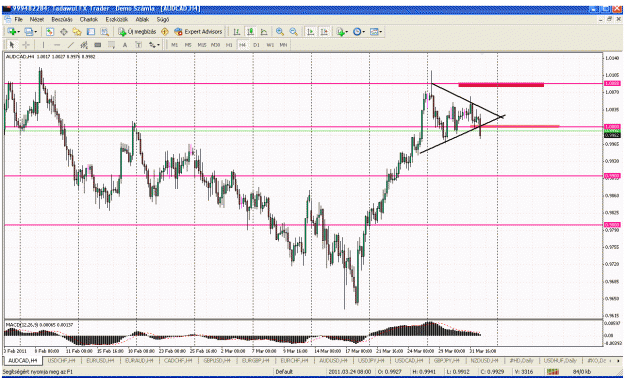
Task: Click connection status bars in status bar
Action: tap(553, 372)
